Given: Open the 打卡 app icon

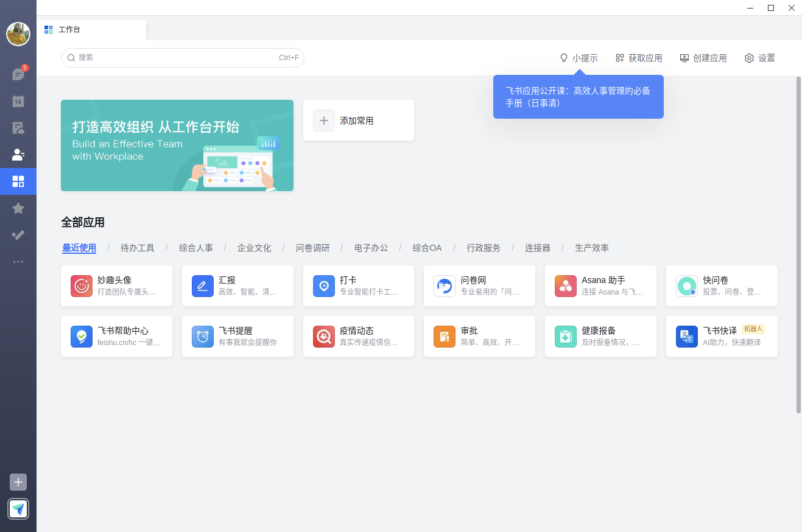Looking at the screenshot, I should coord(324,286).
